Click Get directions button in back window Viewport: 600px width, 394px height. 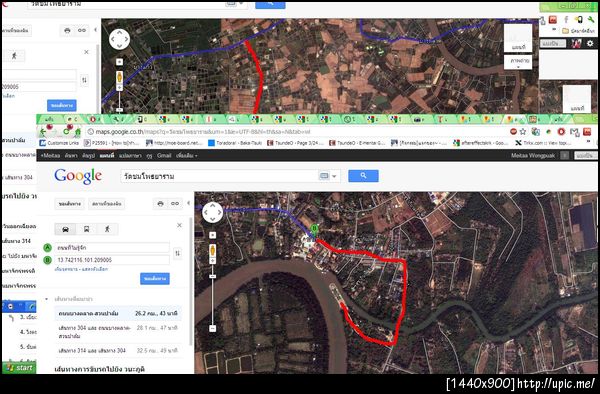click(x=62, y=105)
